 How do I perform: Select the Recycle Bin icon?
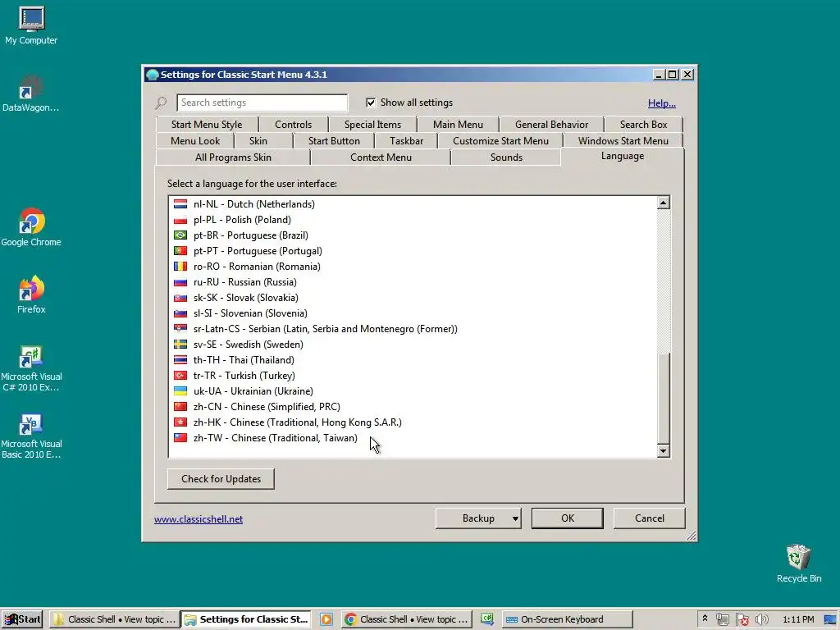[x=798, y=557]
